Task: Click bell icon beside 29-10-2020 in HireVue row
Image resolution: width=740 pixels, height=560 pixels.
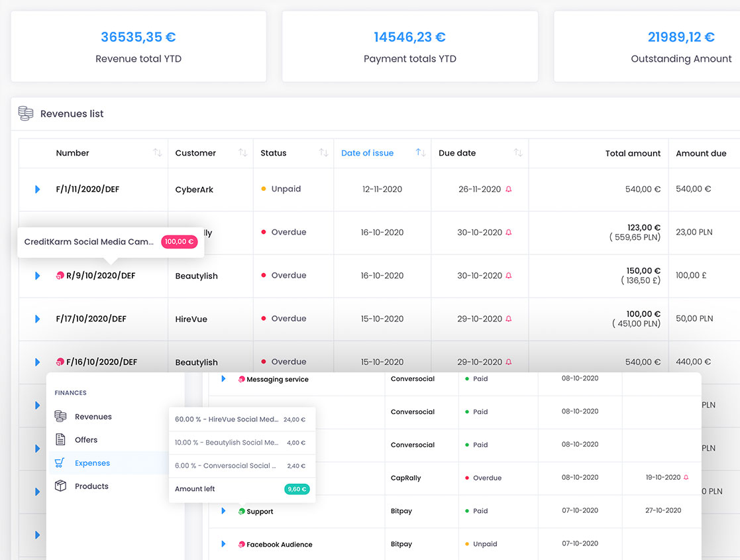Action: tap(509, 319)
